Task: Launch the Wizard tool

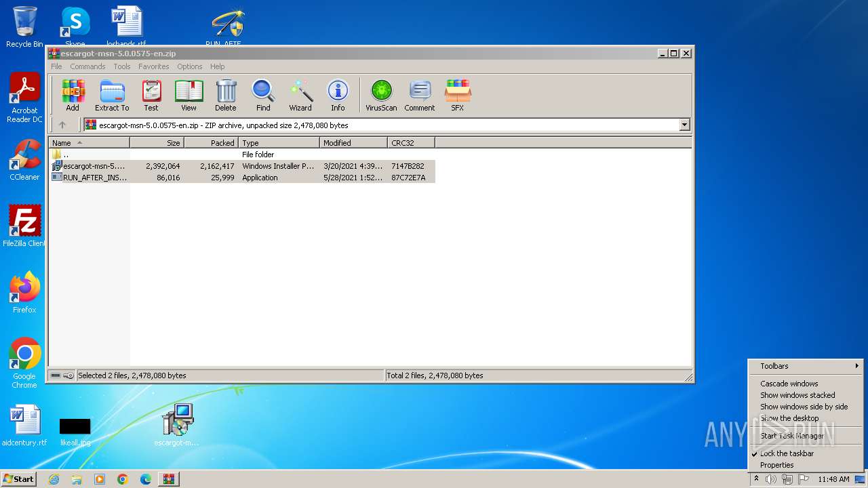Action: click(x=300, y=96)
